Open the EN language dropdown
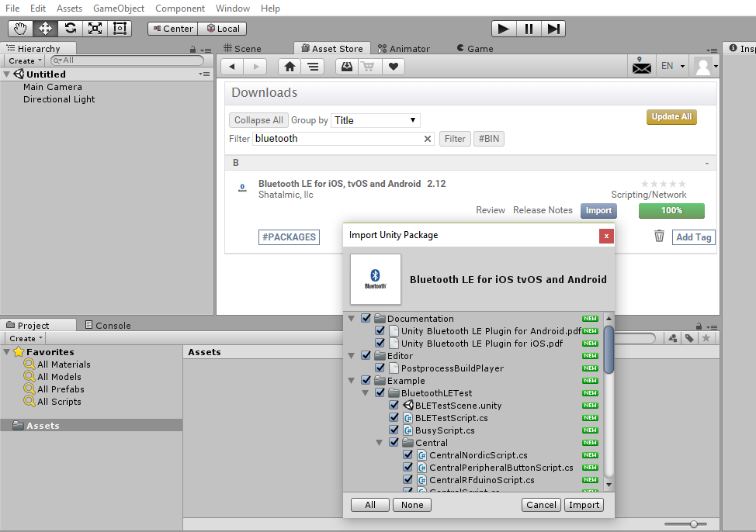Screen dimensions: 756x532 click(673, 66)
